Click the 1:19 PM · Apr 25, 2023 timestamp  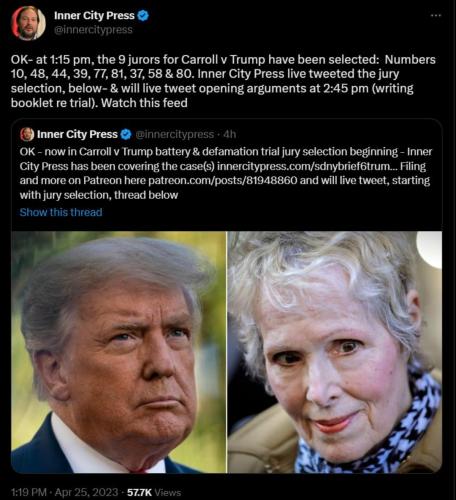tap(65, 492)
